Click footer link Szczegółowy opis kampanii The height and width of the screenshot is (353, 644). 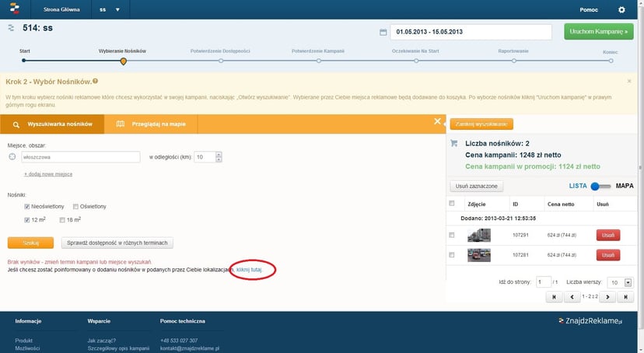coord(118,348)
